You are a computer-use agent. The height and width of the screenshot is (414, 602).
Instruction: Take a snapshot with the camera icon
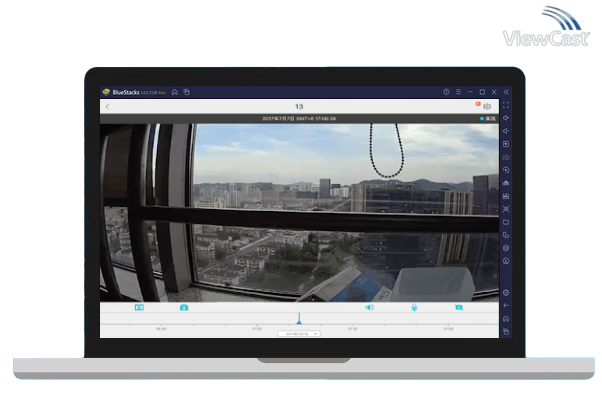[x=184, y=308]
